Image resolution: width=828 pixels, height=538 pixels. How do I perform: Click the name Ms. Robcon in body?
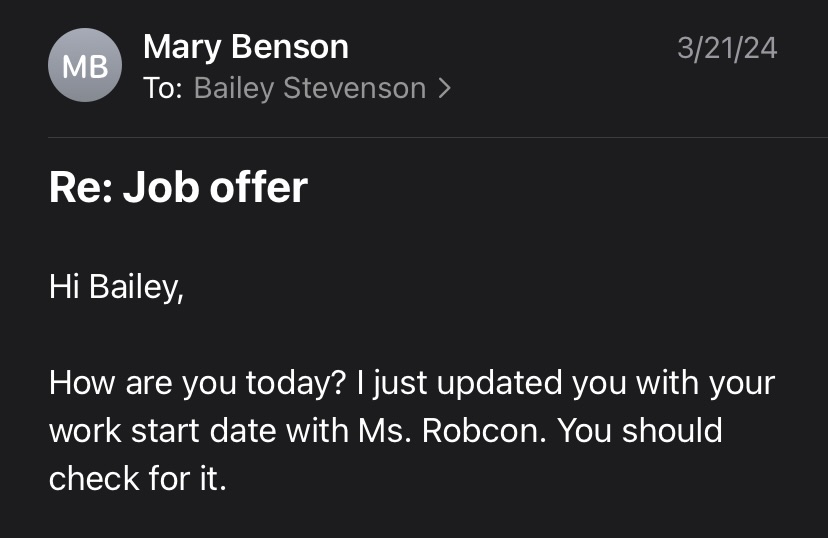tap(452, 431)
